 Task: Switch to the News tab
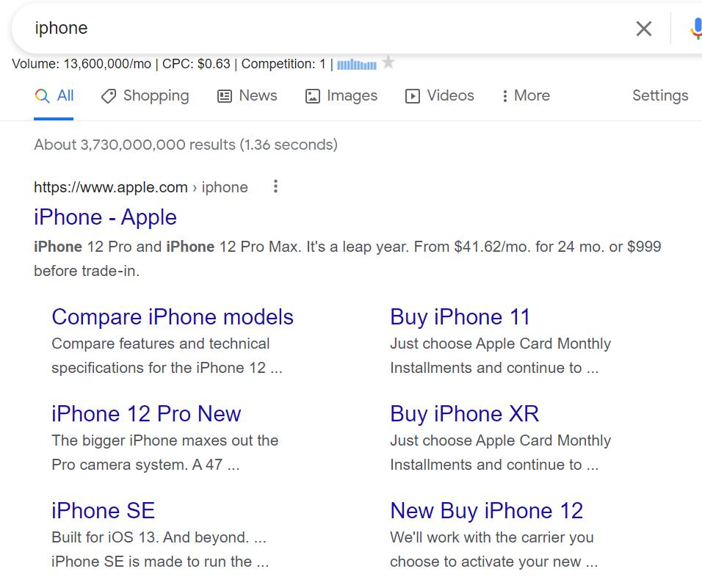pos(247,95)
